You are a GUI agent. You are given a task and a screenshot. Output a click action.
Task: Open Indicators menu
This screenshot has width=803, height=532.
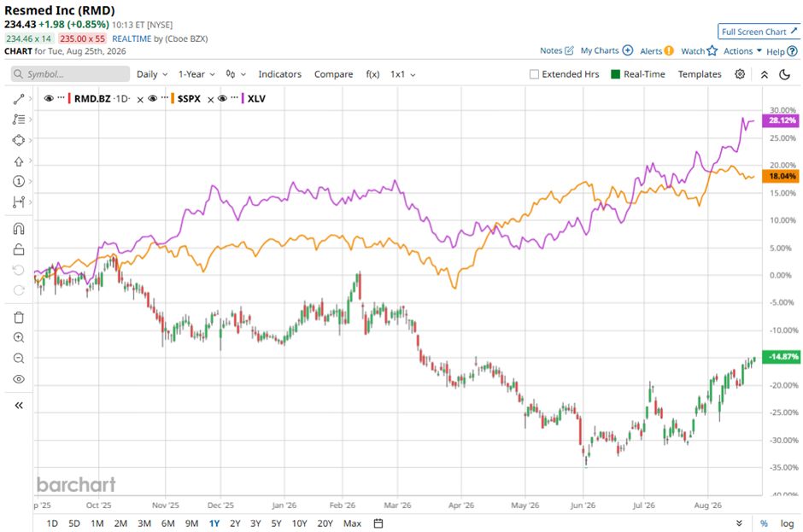280,74
